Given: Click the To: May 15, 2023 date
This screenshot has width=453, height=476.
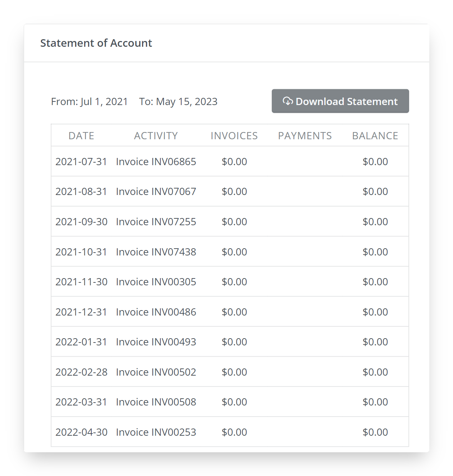Looking at the screenshot, I should [x=178, y=102].
